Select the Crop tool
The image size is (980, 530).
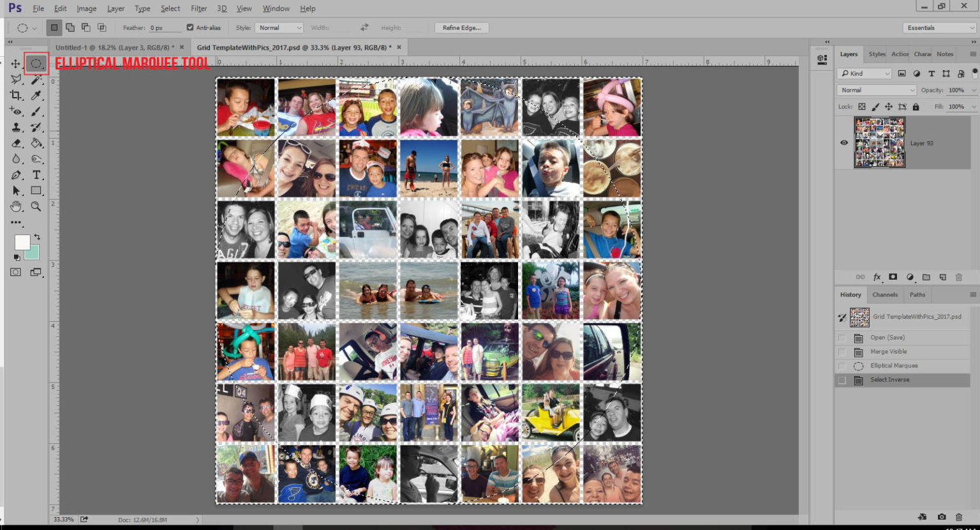coord(16,95)
